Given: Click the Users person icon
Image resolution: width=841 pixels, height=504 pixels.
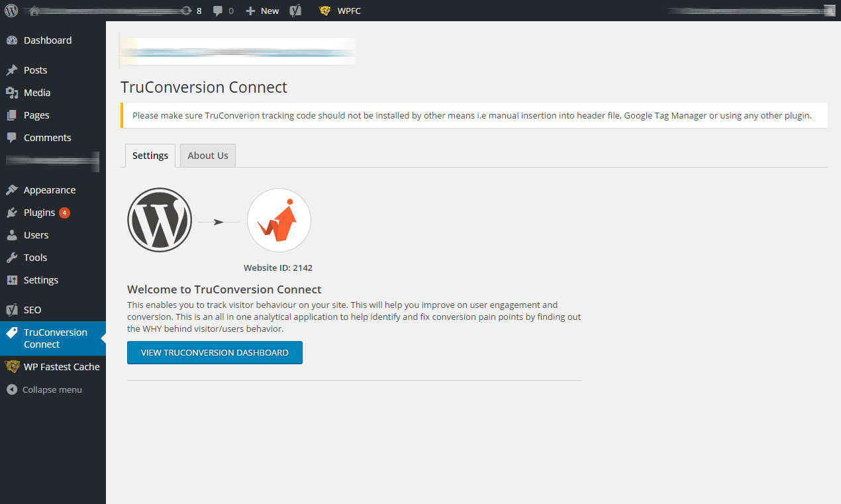Looking at the screenshot, I should pos(12,235).
